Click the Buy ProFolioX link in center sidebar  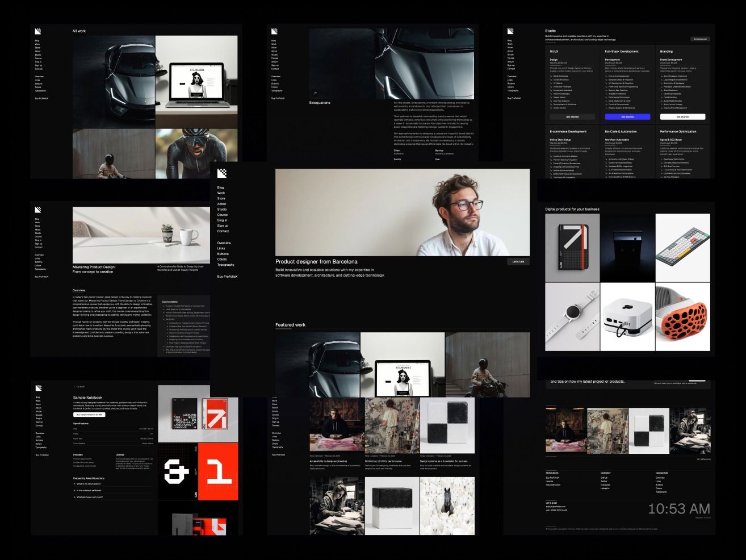(227, 277)
